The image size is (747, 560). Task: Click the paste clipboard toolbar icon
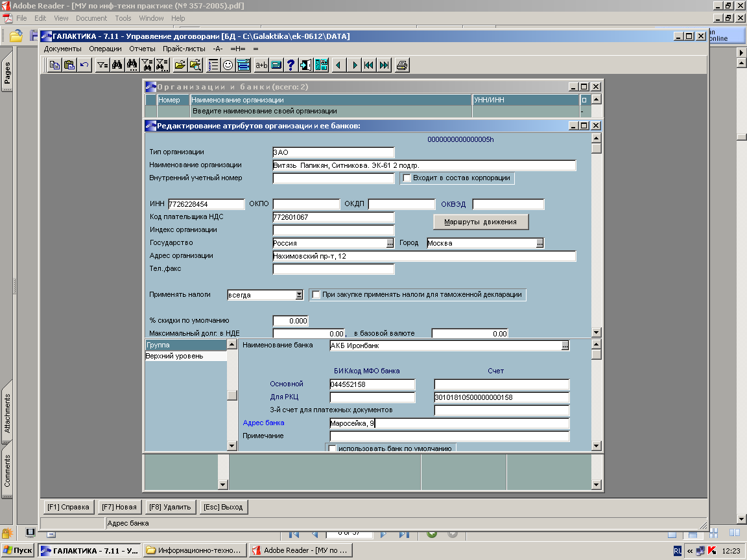click(69, 65)
